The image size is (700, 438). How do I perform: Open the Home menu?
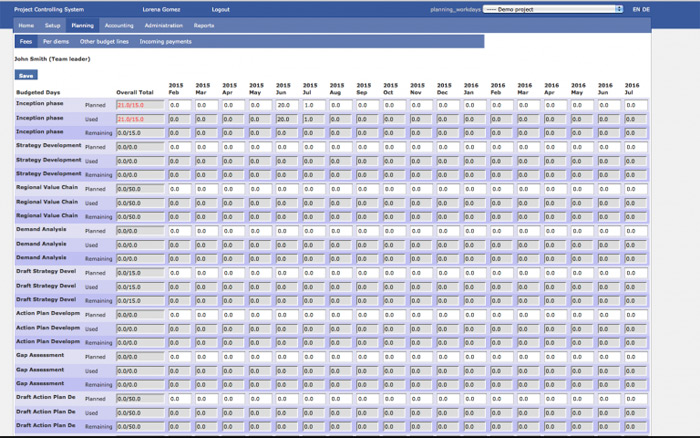click(x=26, y=25)
